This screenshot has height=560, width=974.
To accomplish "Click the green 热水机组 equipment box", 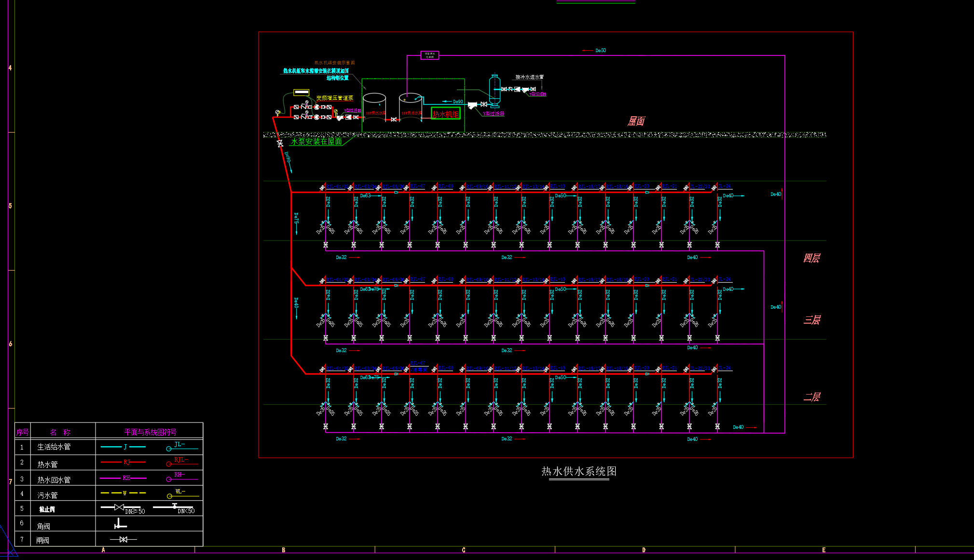I will tap(446, 114).
